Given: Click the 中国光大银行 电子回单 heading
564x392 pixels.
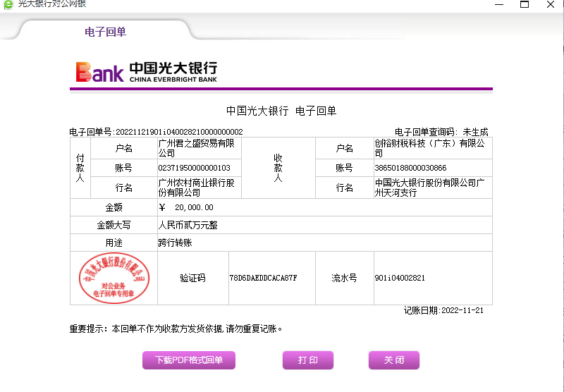Looking at the screenshot, I should pos(281,111).
